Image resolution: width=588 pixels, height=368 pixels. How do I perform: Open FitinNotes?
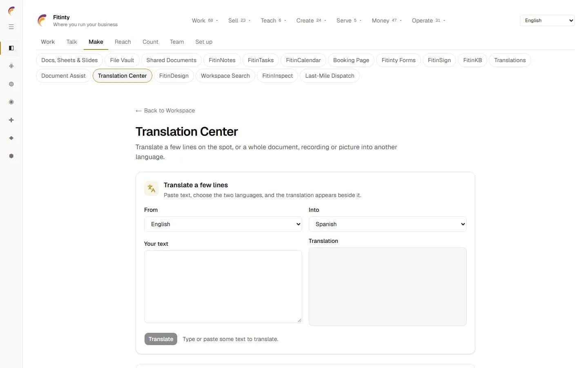click(x=222, y=60)
